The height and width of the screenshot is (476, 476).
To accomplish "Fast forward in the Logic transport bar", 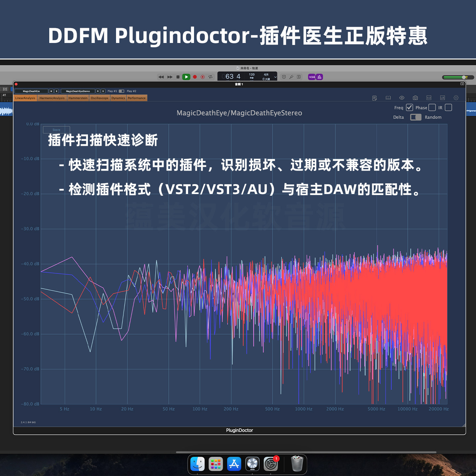I will 170,77.
